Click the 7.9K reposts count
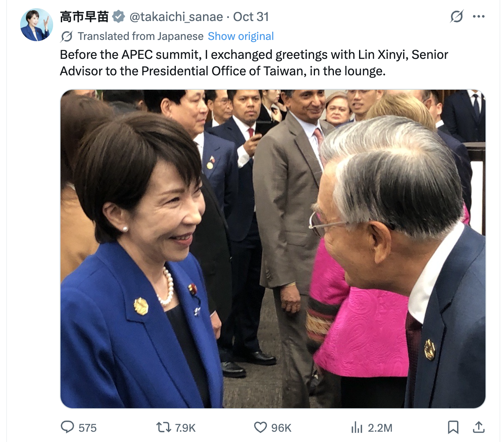This screenshot has height=442, width=504. pos(185,428)
